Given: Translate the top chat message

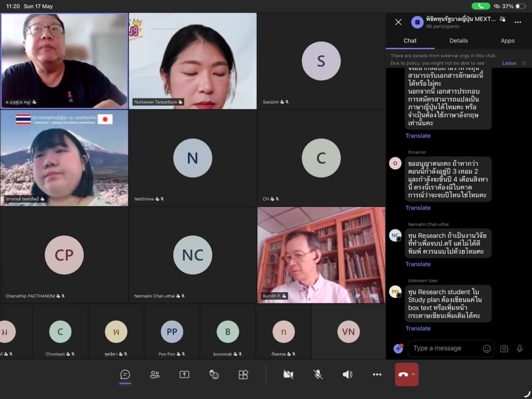Looking at the screenshot, I should (x=418, y=136).
